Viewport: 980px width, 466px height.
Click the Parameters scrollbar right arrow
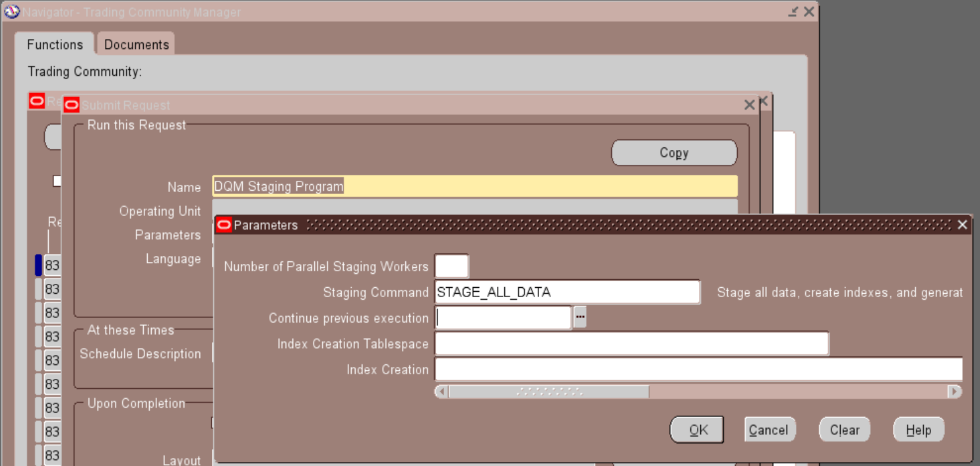[x=954, y=391]
